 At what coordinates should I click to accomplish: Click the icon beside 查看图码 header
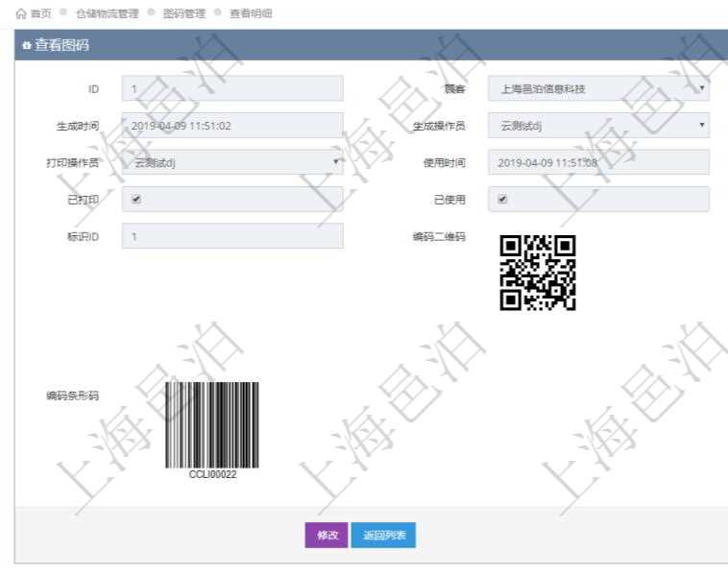pyautogui.click(x=26, y=46)
